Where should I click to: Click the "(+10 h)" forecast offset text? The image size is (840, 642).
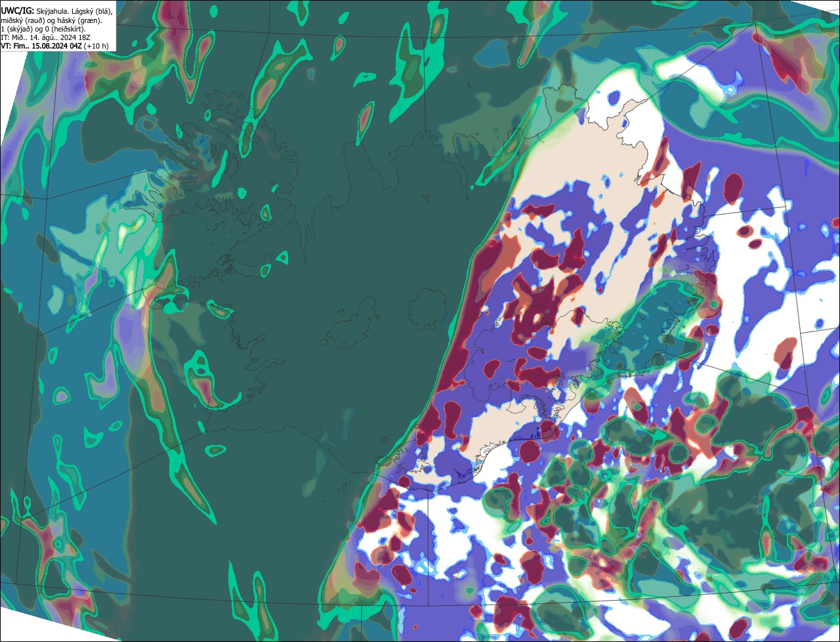96,46
